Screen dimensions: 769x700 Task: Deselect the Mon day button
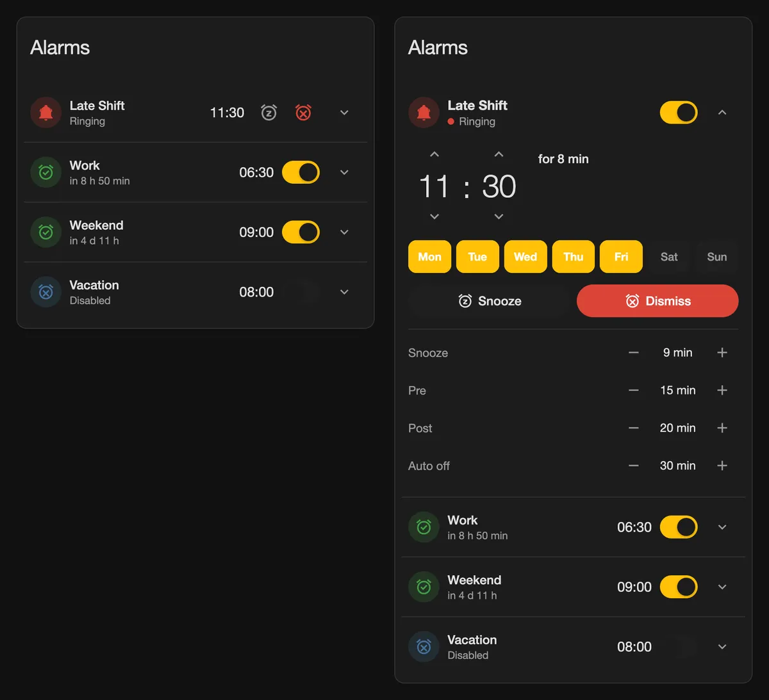(x=429, y=257)
